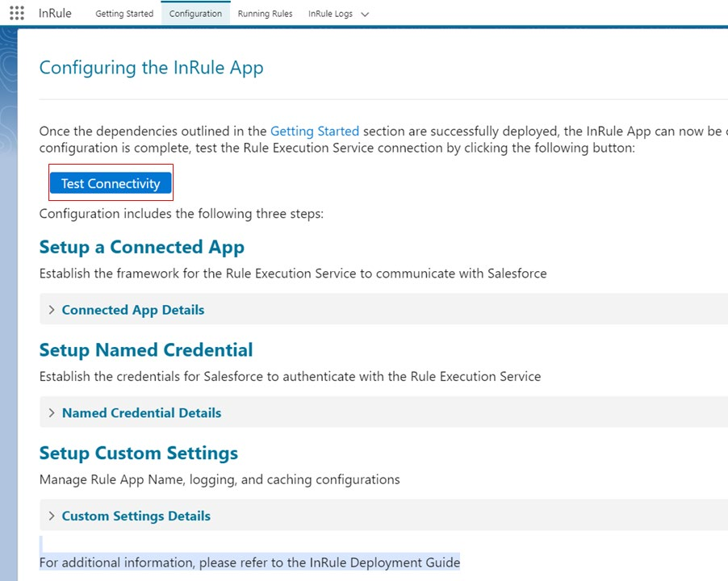Expand the Custom Settings Details chevron

click(52, 516)
